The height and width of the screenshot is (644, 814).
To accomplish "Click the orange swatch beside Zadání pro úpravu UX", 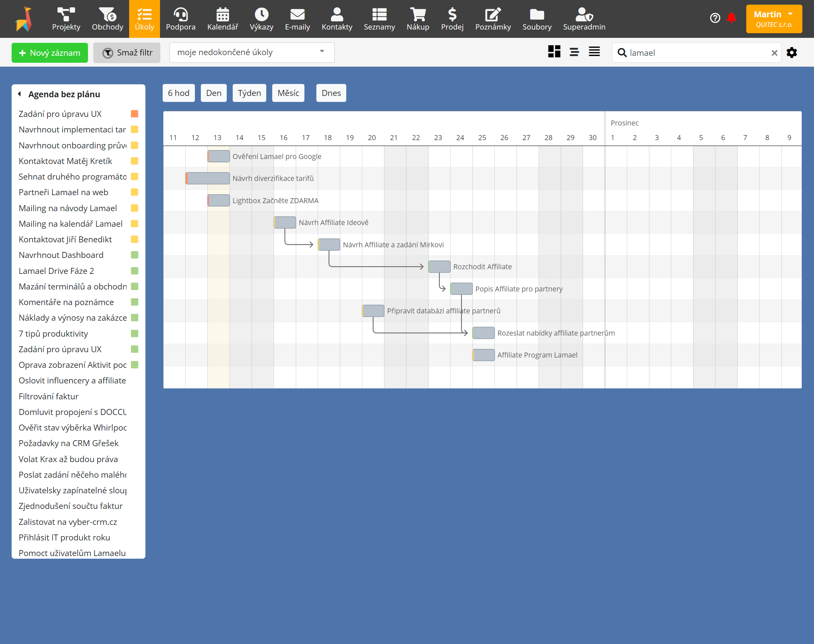I will pyautogui.click(x=134, y=114).
